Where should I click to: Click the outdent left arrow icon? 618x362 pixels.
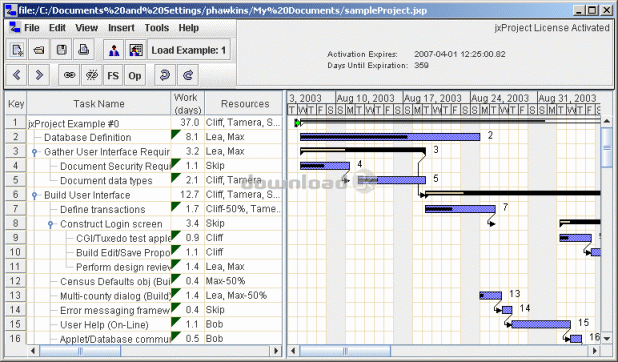(17, 75)
